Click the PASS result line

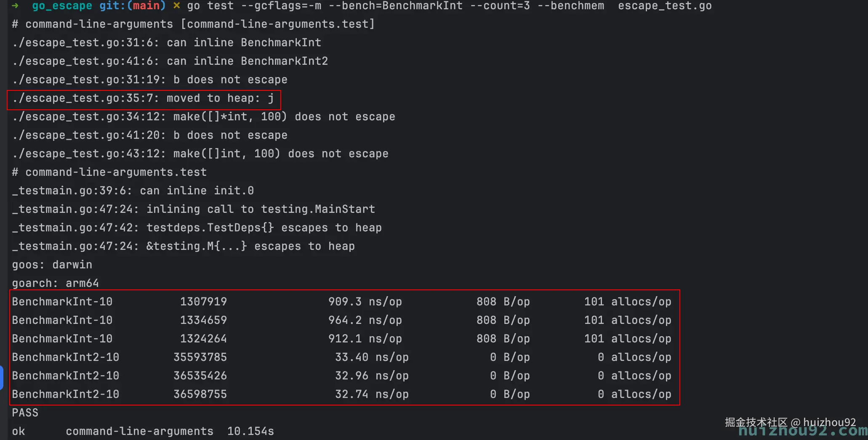[x=25, y=413]
